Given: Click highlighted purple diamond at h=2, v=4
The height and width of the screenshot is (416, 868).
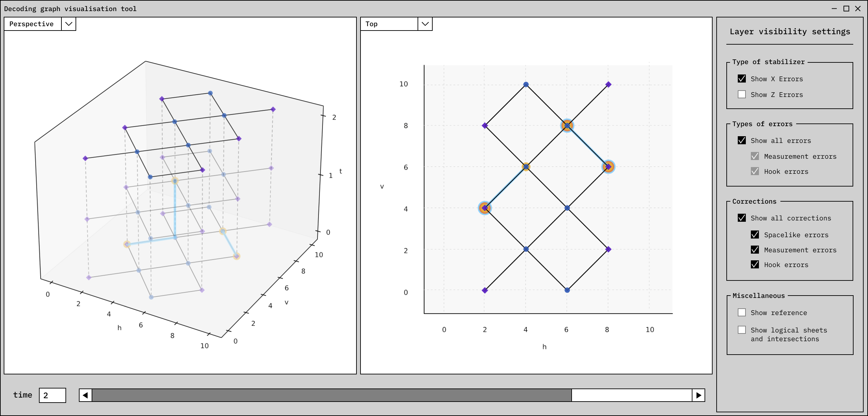Looking at the screenshot, I should pos(485,208).
